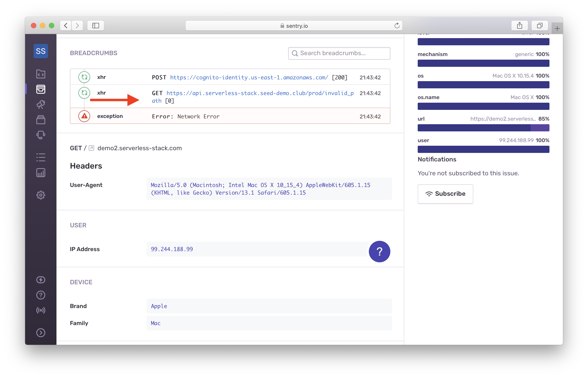Viewport: 588px width, 378px height.
Task: Open Releases box icon in sidebar
Action: 41,120
